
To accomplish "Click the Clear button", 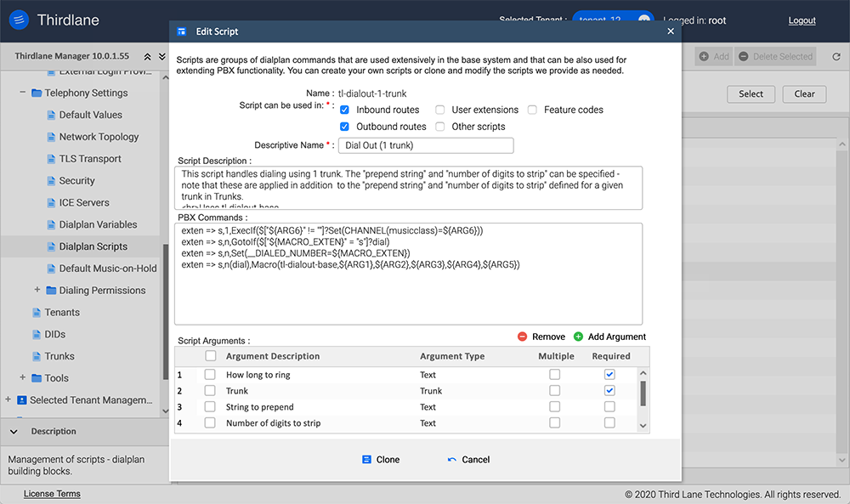I will [x=804, y=93].
